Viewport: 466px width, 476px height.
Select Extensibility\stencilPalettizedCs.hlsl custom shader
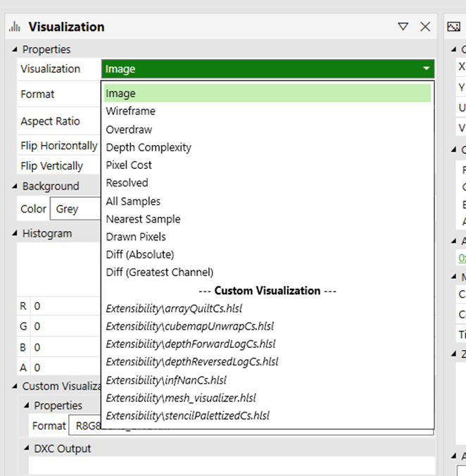point(267,415)
